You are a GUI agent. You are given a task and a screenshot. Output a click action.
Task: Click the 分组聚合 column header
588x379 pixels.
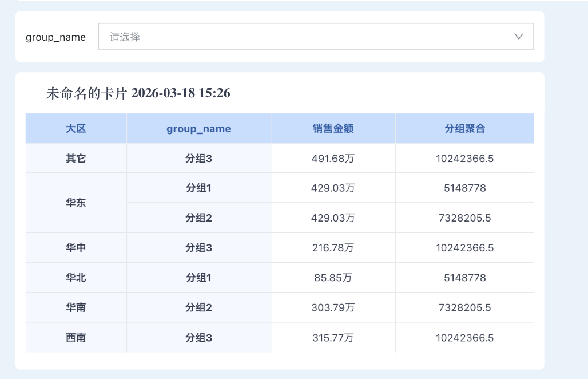point(464,129)
